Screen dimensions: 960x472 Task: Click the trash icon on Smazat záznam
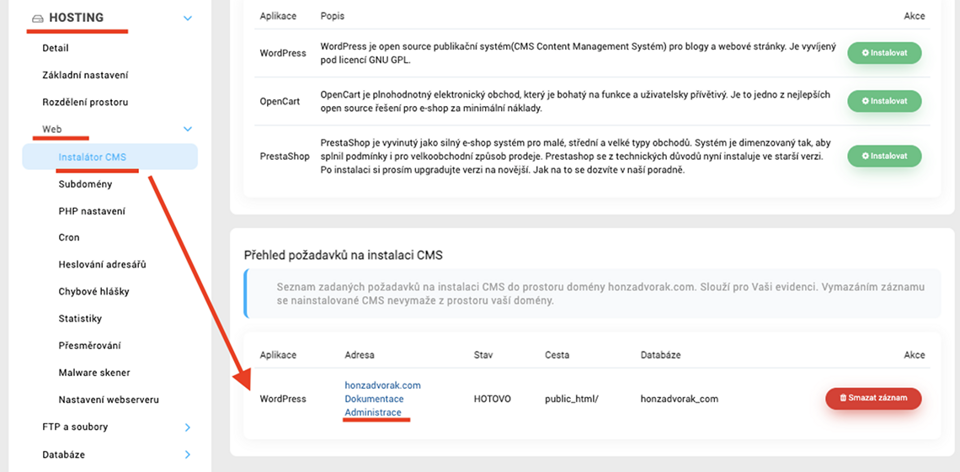pos(843,398)
